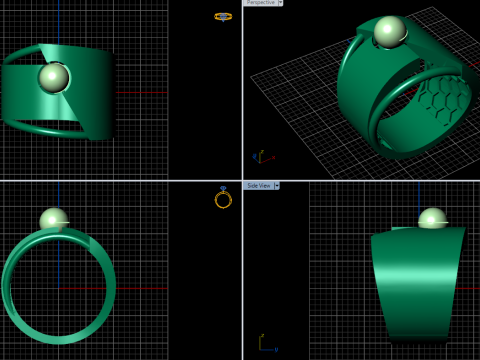Screen dimensions: 480x360
Task: Click the Perspective viewport title label
Action: (x=260, y=2)
